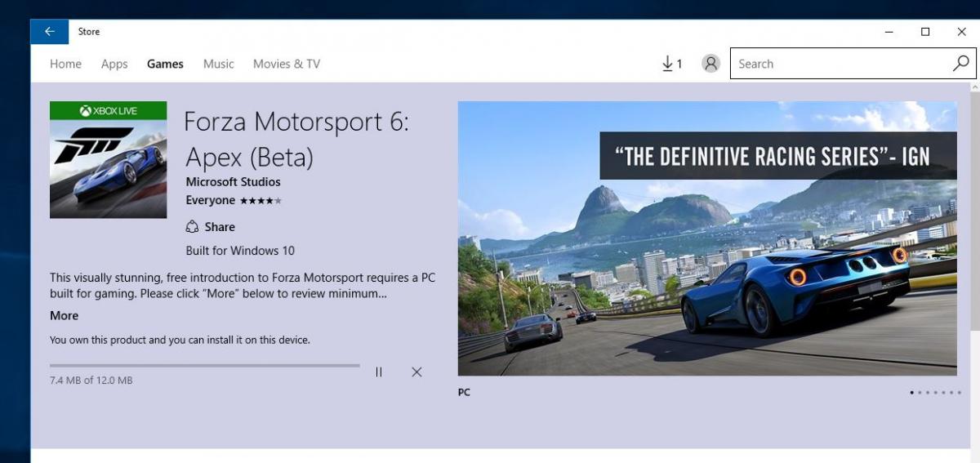Open the Movies & TV tab

[287, 64]
